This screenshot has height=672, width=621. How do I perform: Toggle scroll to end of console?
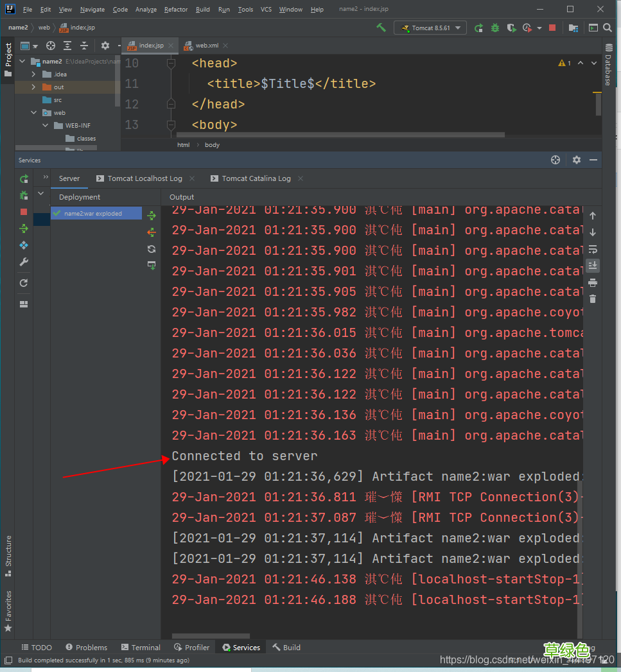(x=593, y=265)
